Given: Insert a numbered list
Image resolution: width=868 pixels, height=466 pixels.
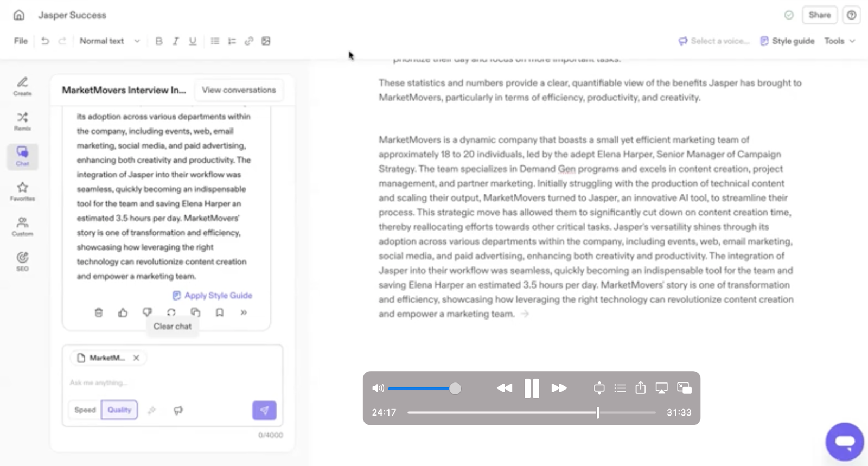Looking at the screenshot, I should tap(232, 41).
